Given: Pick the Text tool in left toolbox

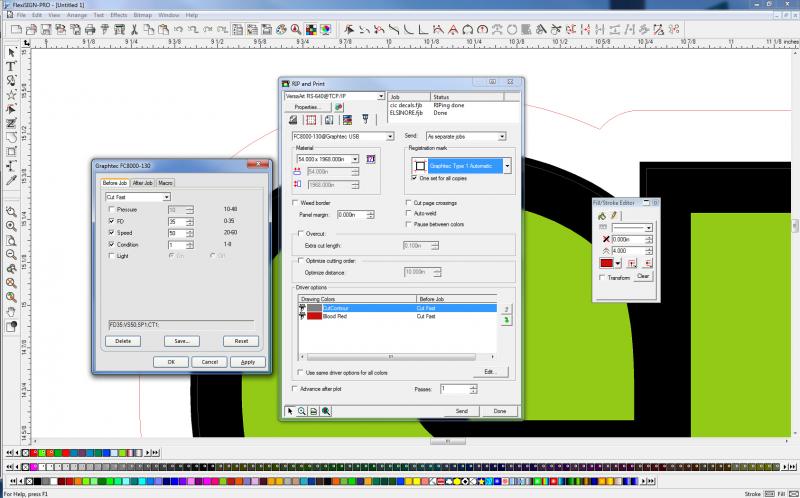Looking at the screenshot, I should (x=11, y=66).
